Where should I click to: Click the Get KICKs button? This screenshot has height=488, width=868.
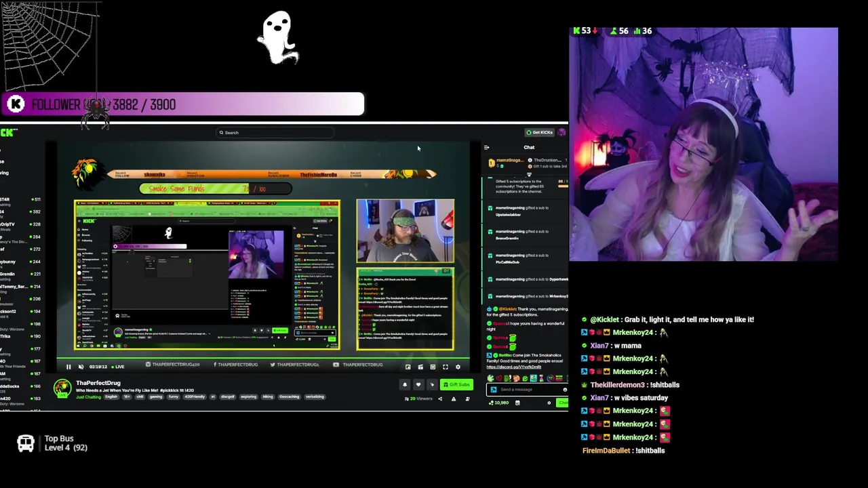540,132
